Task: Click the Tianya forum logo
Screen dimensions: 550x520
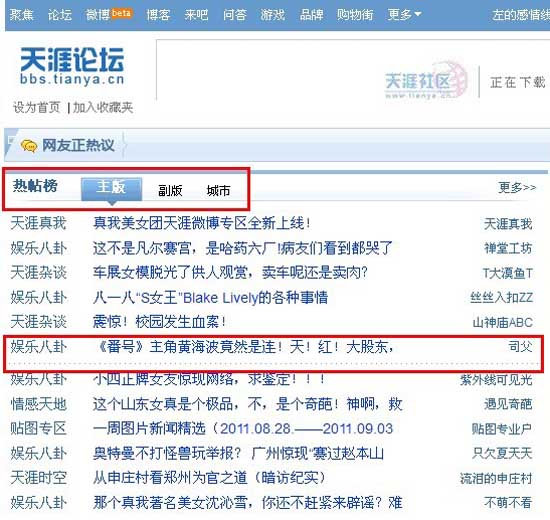Action: coord(72,66)
